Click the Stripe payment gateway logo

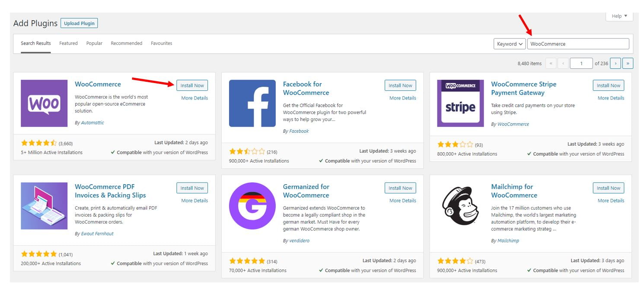pos(460,103)
